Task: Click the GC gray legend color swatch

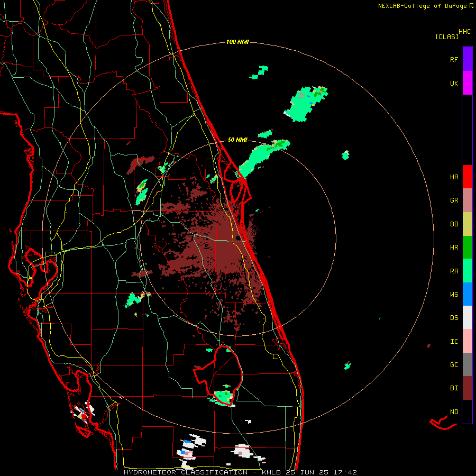Action: coord(467,364)
